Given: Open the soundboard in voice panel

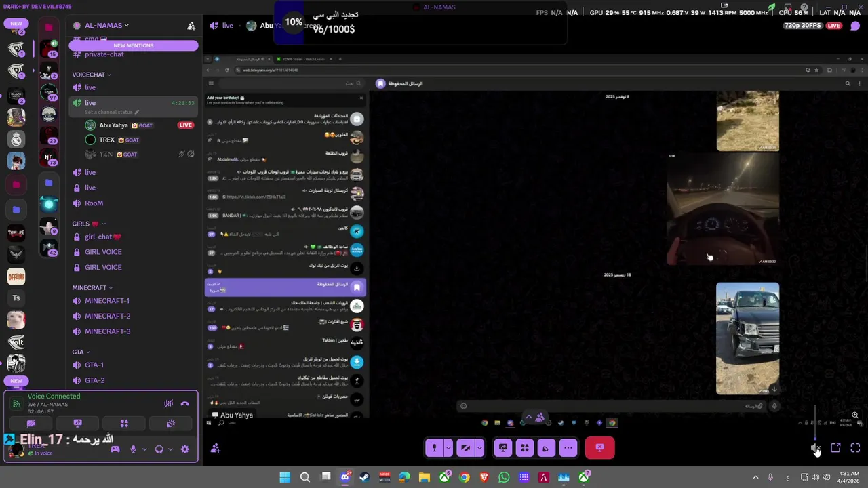Looking at the screenshot, I should pyautogui.click(x=171, y=423).
